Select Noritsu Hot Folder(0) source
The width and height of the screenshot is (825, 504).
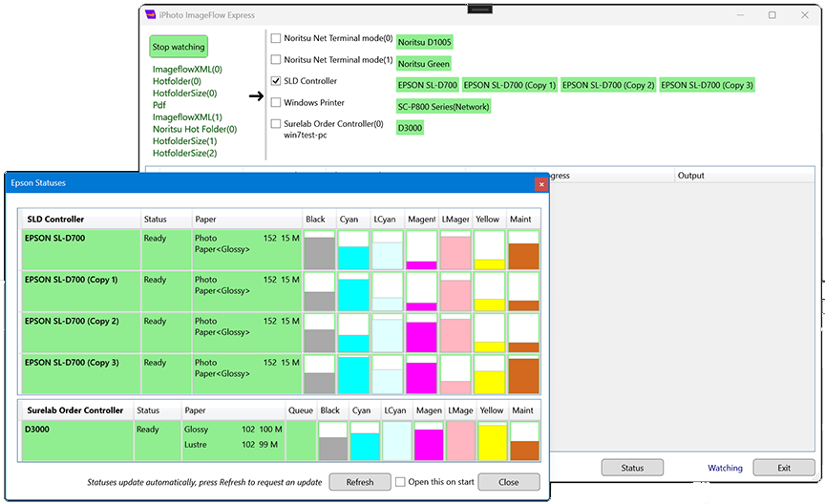coord(195,130)
